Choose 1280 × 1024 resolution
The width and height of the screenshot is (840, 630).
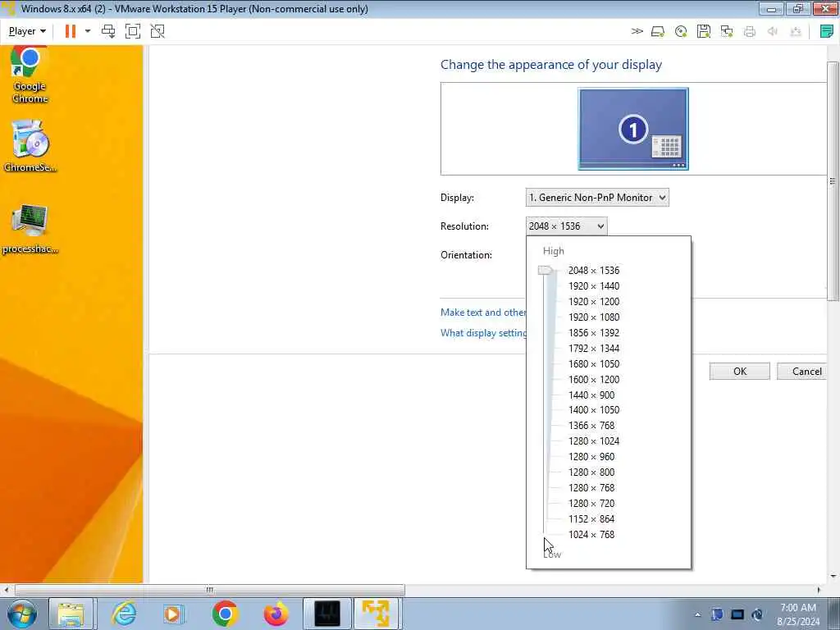click(x=594, y=441)
